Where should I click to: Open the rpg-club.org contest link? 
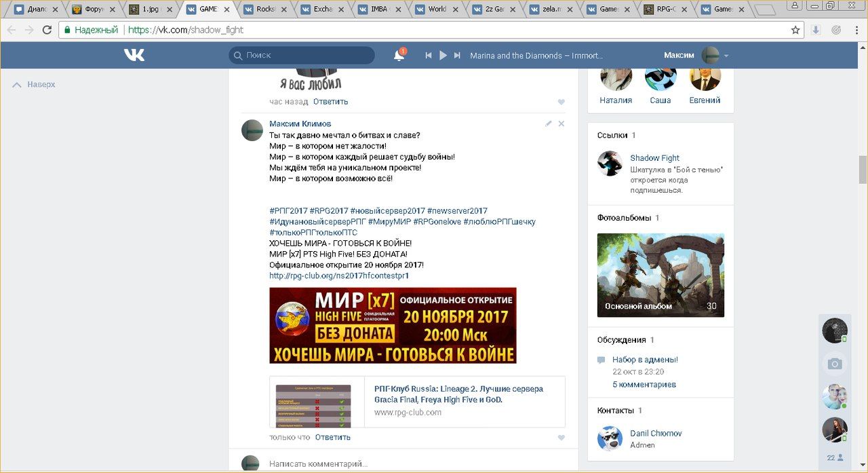click(x=338, y=276)
